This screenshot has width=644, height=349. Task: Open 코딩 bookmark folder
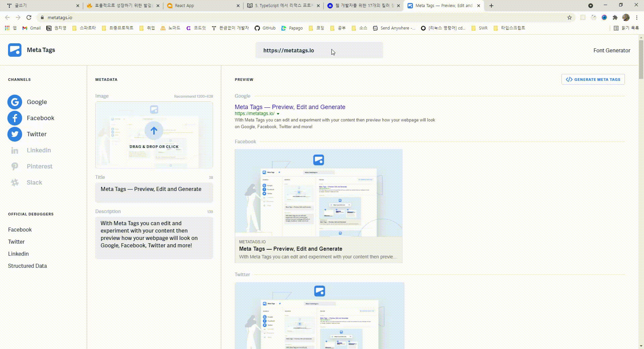(316, 28)
